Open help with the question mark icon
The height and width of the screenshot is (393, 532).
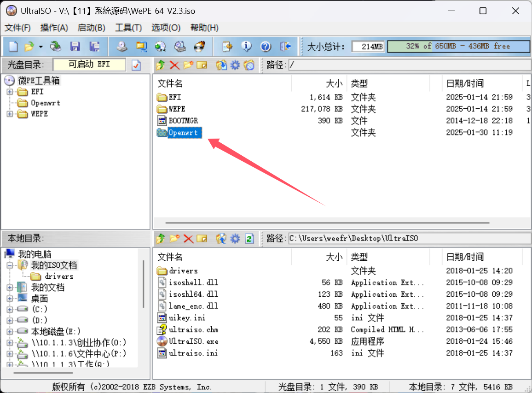pos(266,46)
